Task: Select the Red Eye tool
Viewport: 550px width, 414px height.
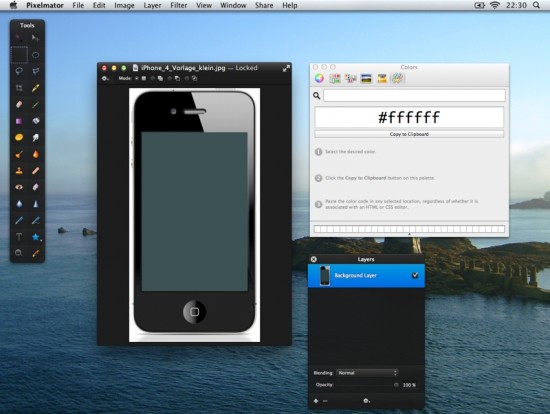Action: 19,187
